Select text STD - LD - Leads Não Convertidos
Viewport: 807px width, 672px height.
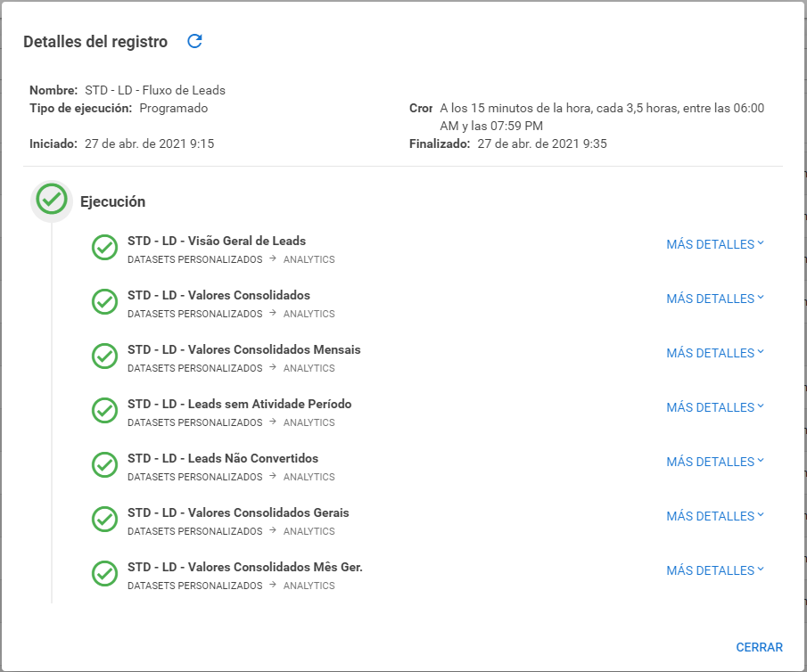[x=223, y=458]
